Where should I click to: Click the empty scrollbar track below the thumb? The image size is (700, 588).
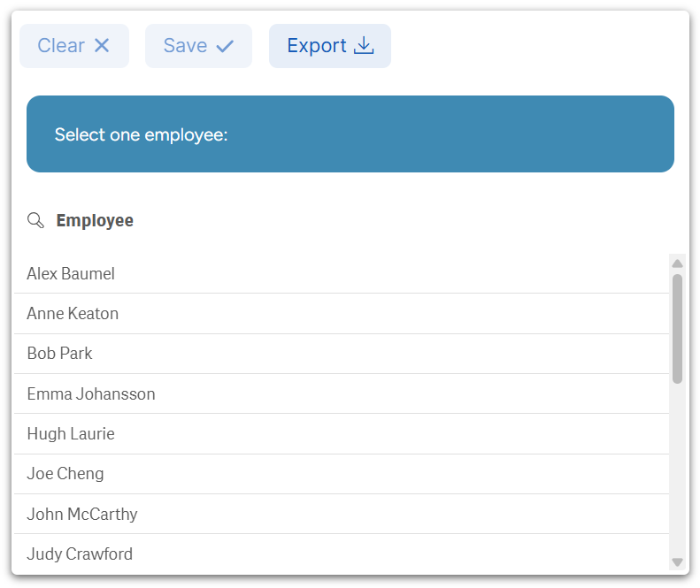tap(678, 469)
